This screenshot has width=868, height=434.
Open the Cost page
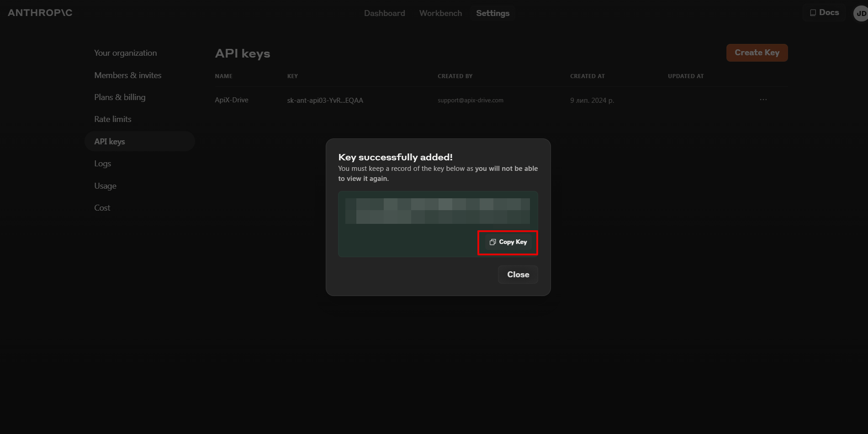tap(102, 208)
